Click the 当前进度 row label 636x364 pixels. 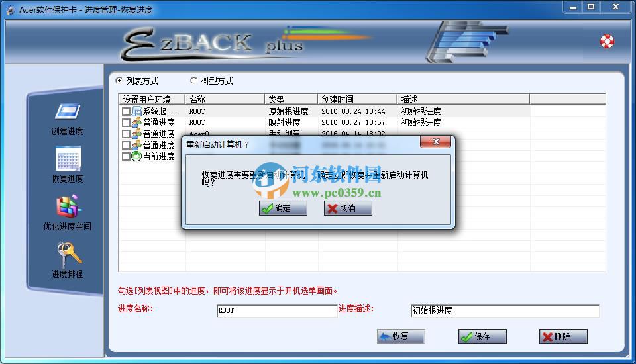pyautogui.click(x=158, y=156)
